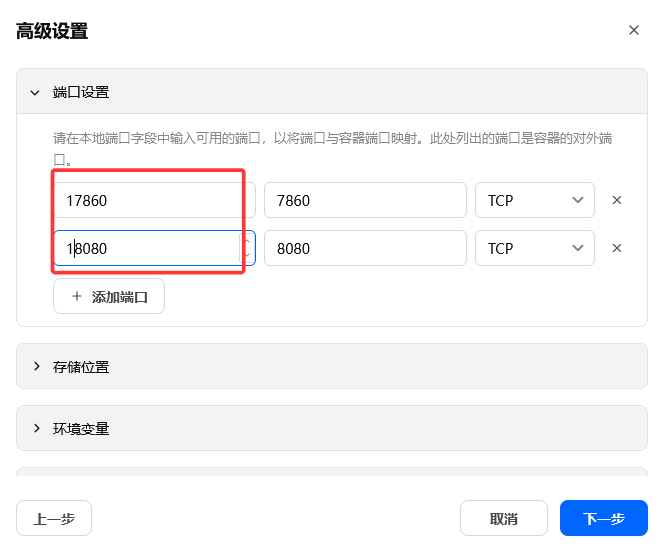Collapse the 端口设置 section chevron
Screen dimensions: 665x555
(36, 92)
